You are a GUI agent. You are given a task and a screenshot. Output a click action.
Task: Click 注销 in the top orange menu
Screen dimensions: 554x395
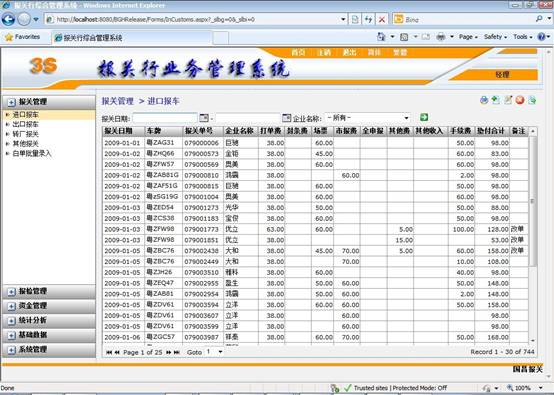[324, 53]
